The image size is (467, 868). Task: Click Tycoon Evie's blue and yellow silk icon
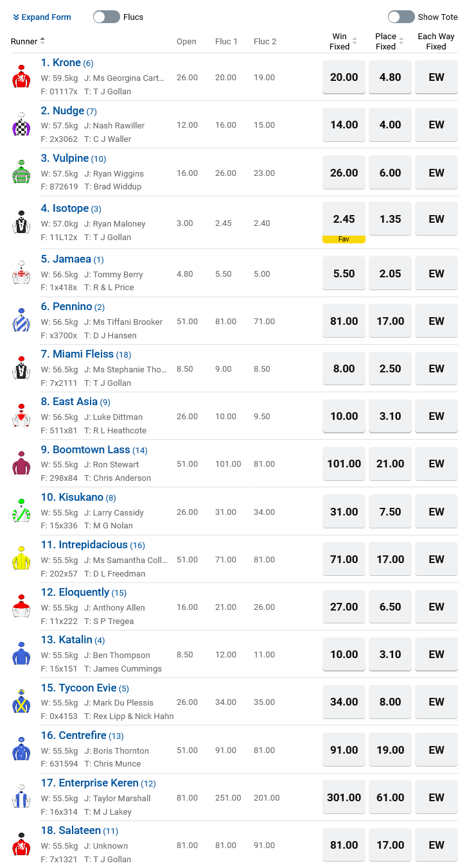[x=21, y=702]
